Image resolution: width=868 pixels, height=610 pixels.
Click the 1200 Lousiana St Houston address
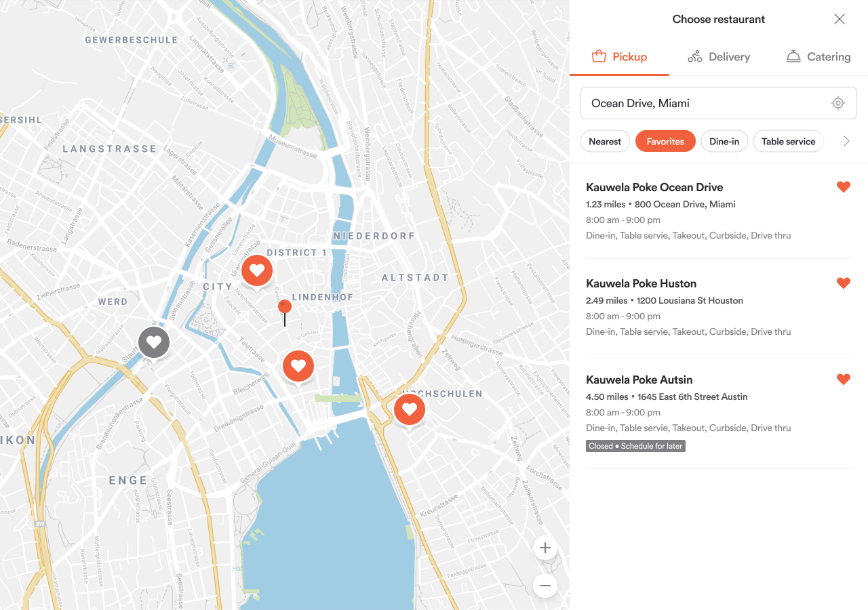[x=690, y=300]
